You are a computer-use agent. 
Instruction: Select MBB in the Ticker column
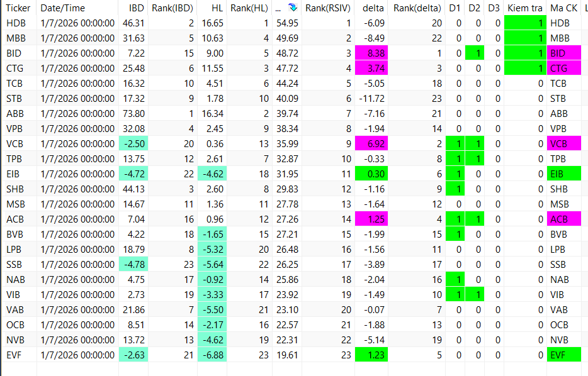16,38
